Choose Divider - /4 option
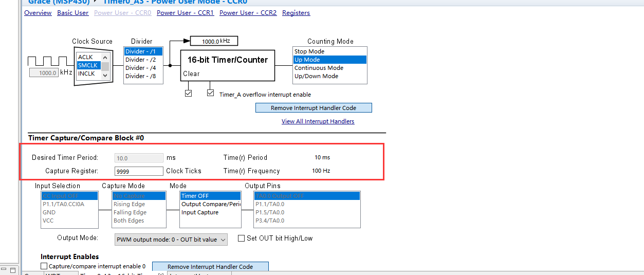 click(x=143, y=68)
